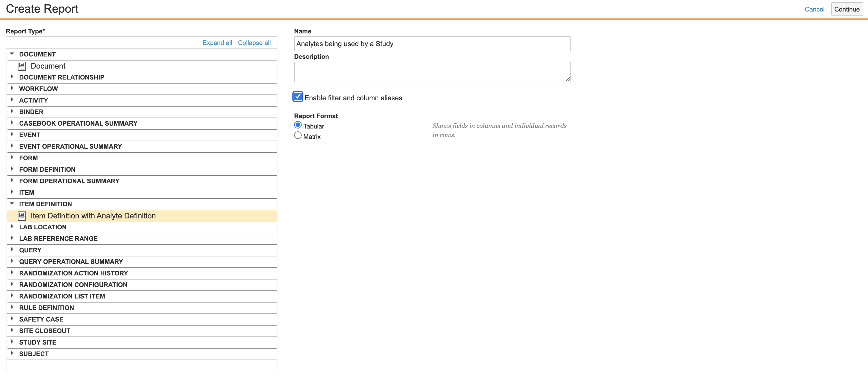Click the Document report type icon
Screen dimensions: 868x378
pos(22,66)
